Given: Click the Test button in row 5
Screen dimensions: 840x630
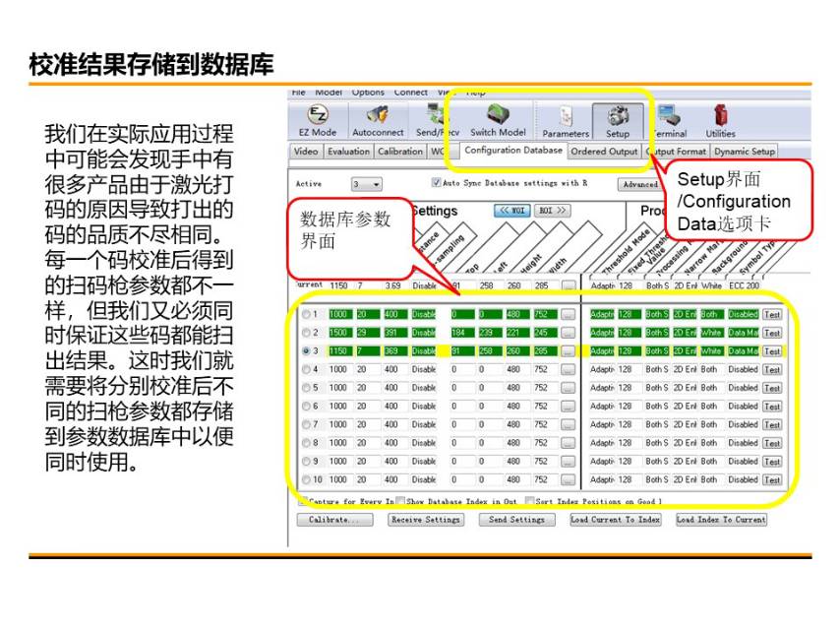Looking at the screenshot, I should pyautogui.click(x=772, y=388).
